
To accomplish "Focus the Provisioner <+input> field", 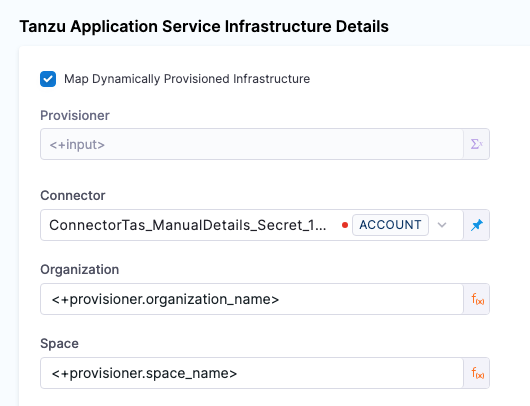I will click(x=252, y=144).
